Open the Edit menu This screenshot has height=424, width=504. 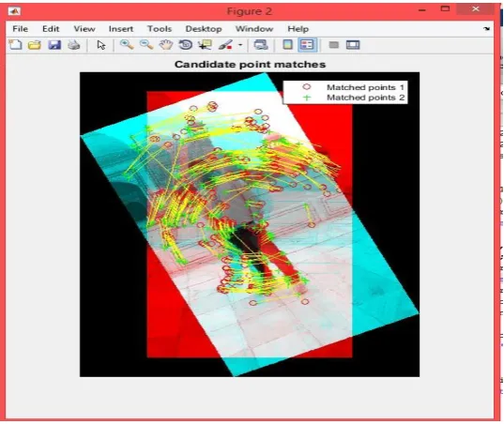pyautogui.click(x=51, y=29)
